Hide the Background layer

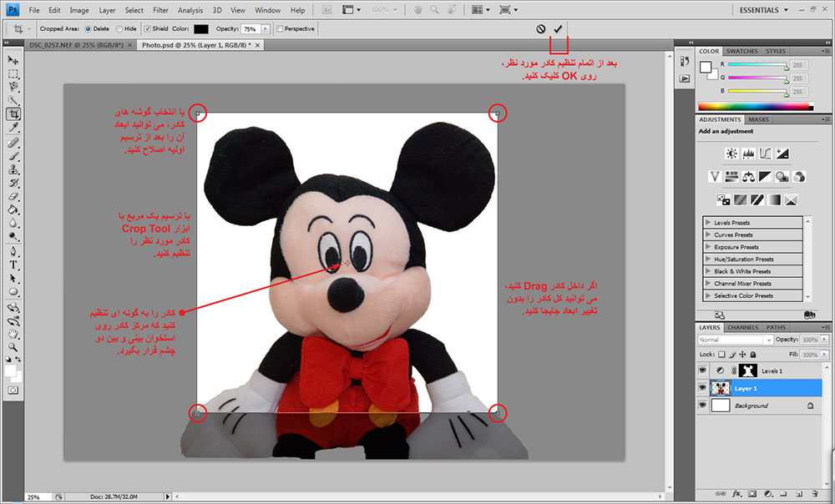tap(702, 406)
